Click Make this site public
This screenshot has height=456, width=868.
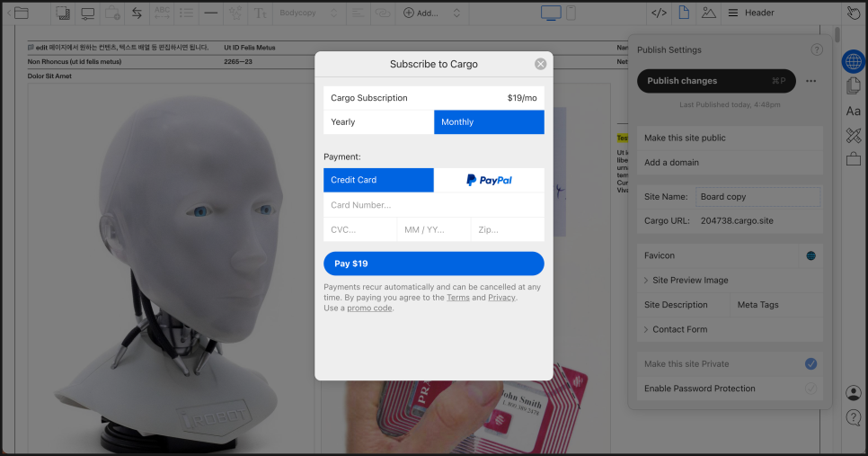pyautogui.click(x=731, y=138)
